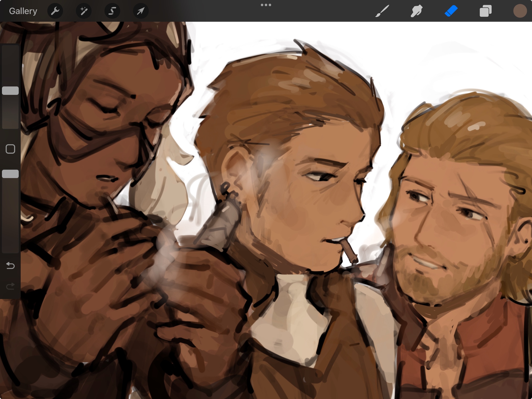Activate the Transform arrow tool
The width and height of the screenshot is (532, 399).
(140, 11)
